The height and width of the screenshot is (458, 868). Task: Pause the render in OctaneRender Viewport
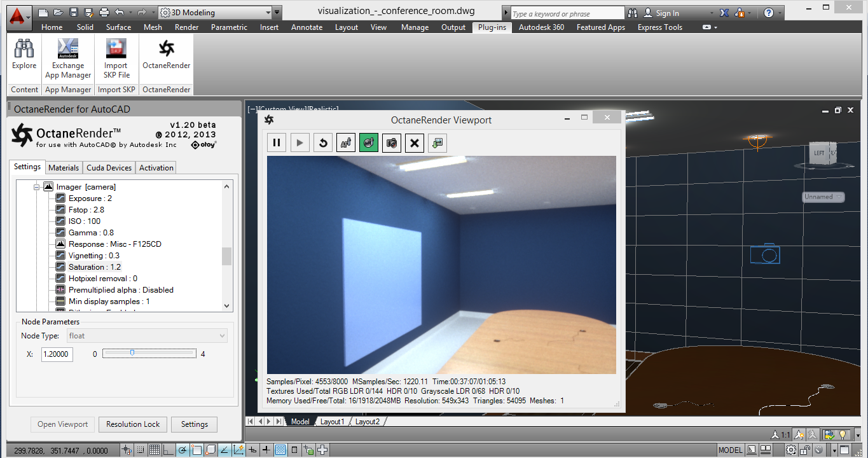(x=277, y=142)
